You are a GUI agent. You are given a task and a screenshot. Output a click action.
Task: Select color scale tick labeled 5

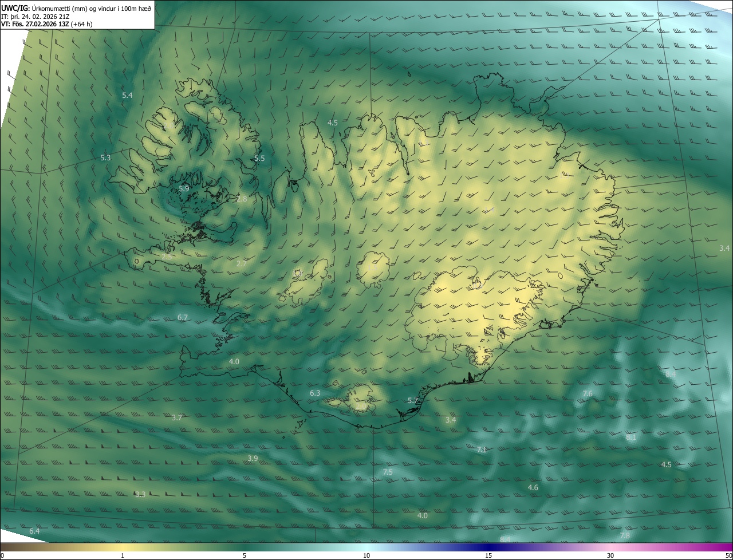245,555
